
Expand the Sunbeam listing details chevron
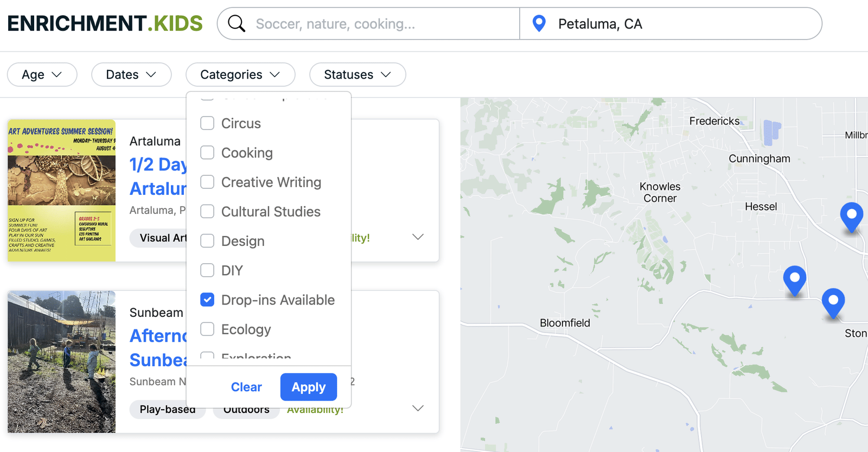pyautogui.click(x=418, y=409)
